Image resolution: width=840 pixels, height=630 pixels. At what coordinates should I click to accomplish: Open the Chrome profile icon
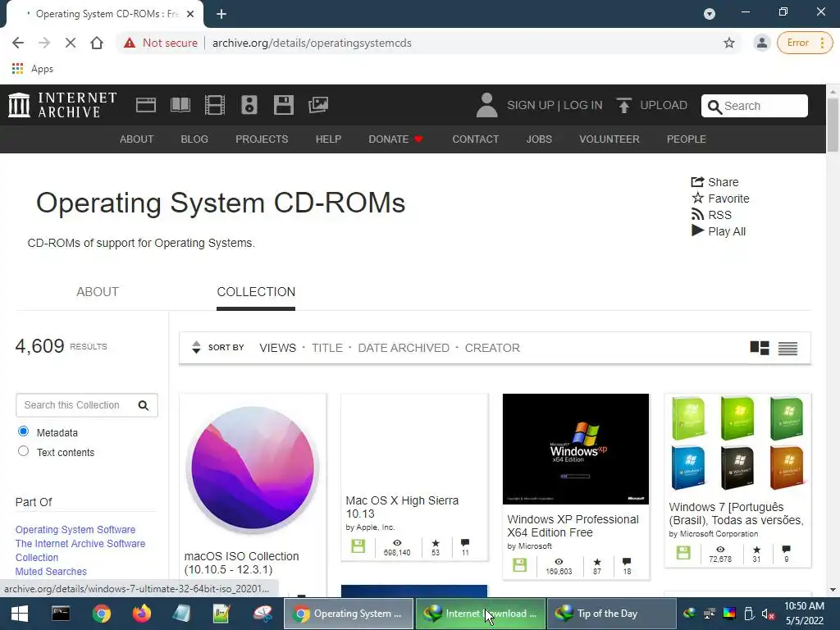762,43
